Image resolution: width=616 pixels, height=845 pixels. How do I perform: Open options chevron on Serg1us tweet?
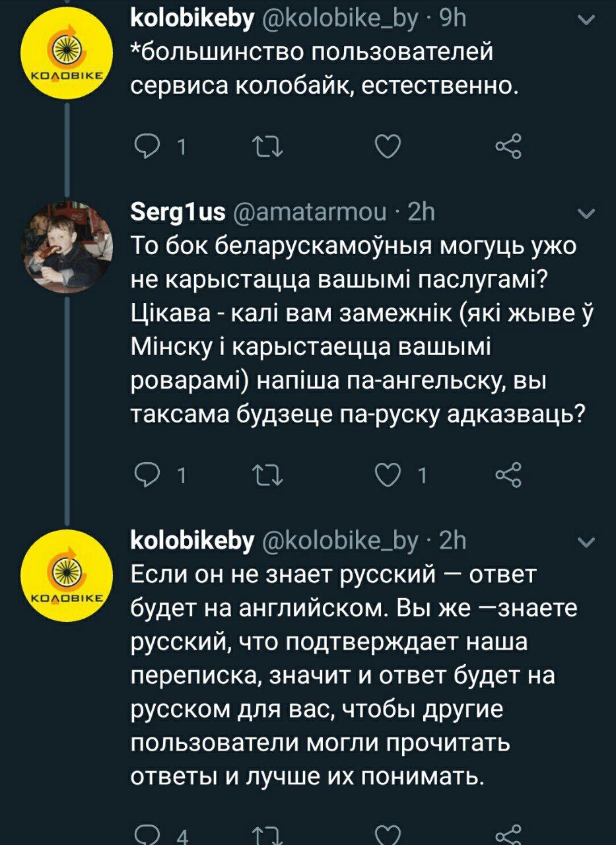[x=585, y=215]
